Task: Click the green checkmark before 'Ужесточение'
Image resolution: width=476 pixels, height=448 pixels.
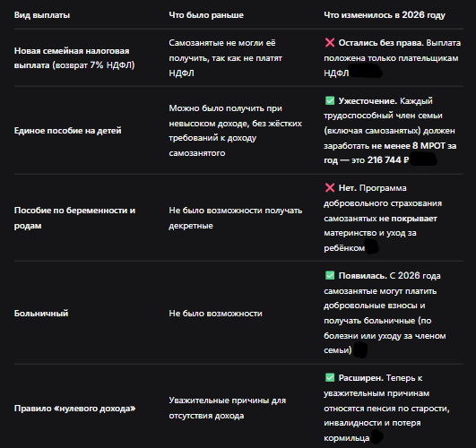Action: tap(330, 100)
